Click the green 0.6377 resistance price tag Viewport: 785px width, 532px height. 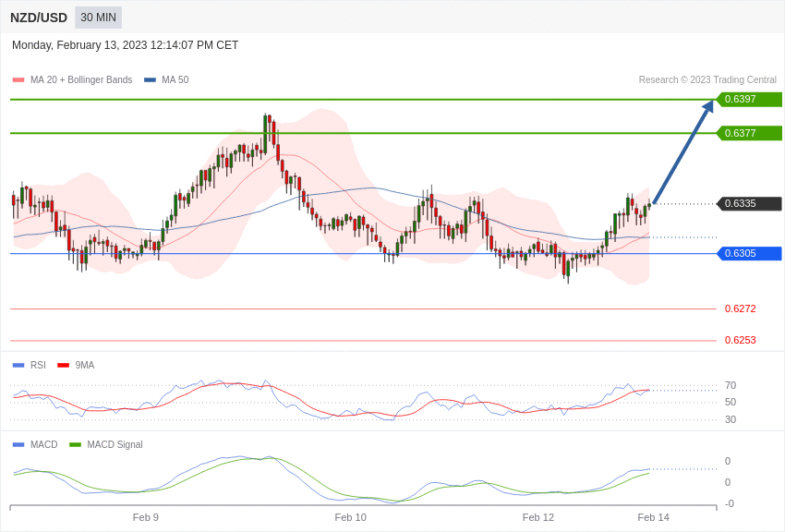click(750, 133)
